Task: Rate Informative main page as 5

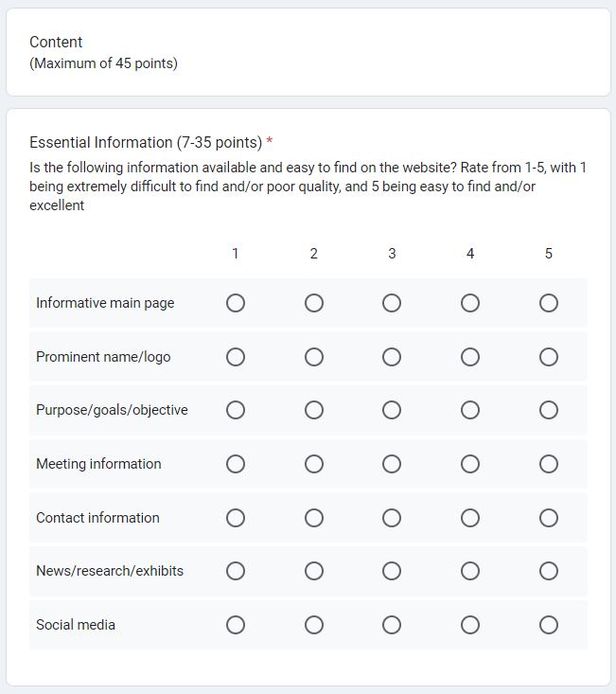Action: [x=549, y=303]
